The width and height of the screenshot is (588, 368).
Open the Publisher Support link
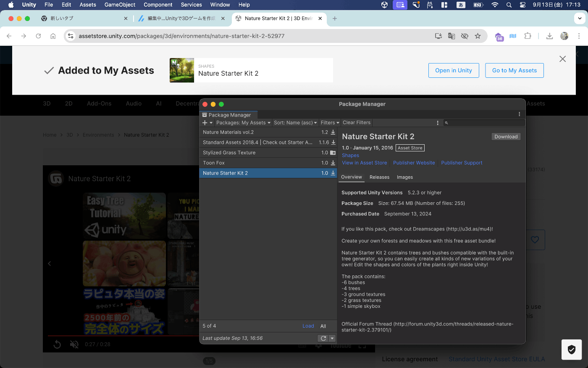tap(462, 163)
